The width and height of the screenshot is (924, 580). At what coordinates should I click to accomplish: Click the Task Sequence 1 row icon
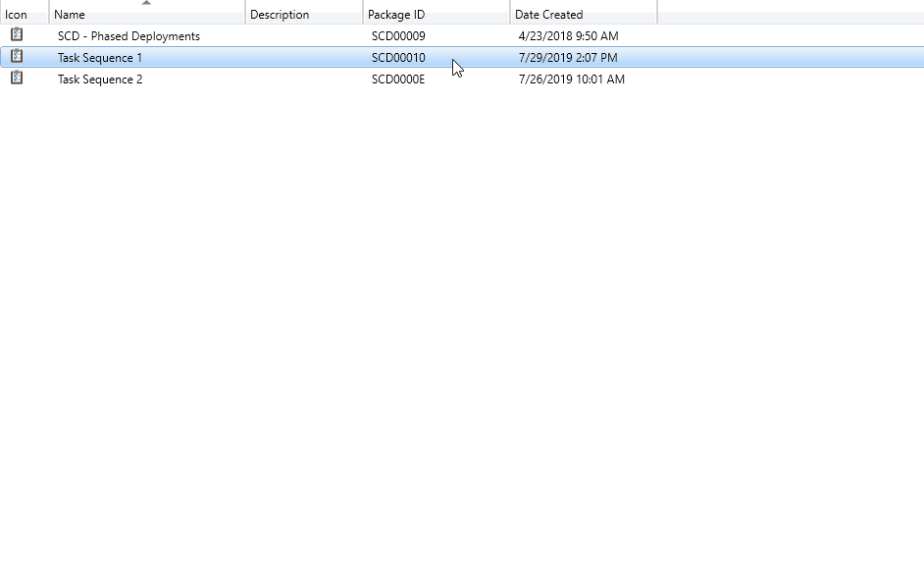[17, 57]
